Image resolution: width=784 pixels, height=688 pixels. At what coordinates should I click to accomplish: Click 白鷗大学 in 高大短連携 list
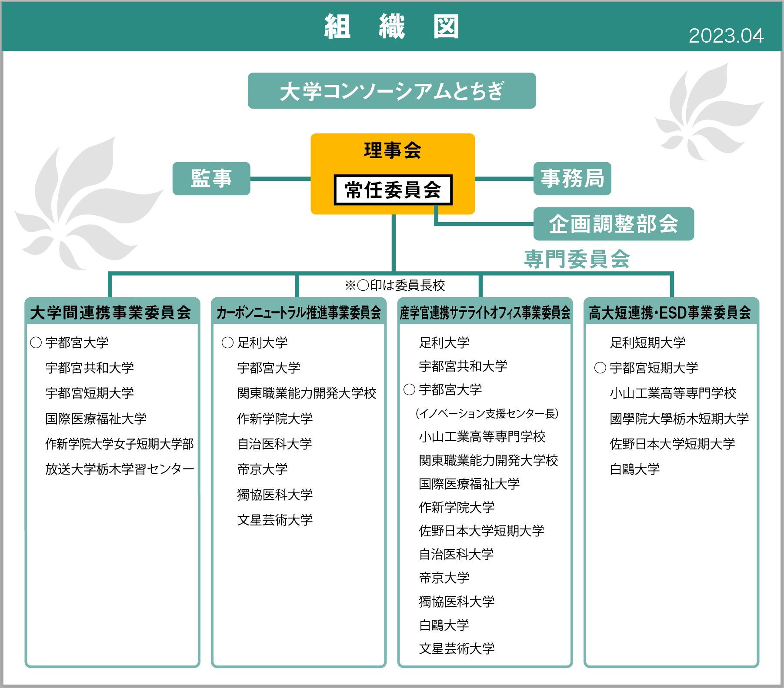click(x=635, y=469)
